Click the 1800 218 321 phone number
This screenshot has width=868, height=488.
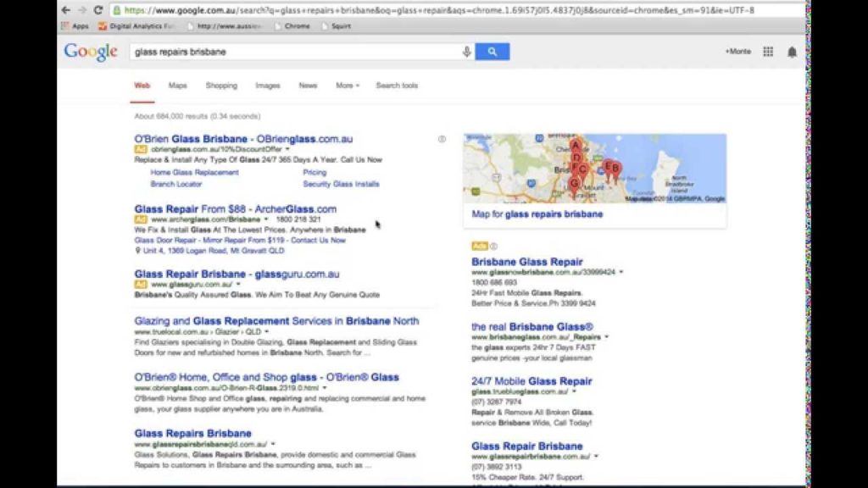[x=298, y=219]
